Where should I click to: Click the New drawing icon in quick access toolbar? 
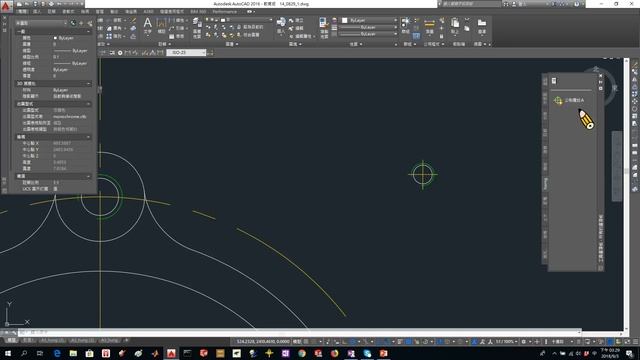click(19, 4)
